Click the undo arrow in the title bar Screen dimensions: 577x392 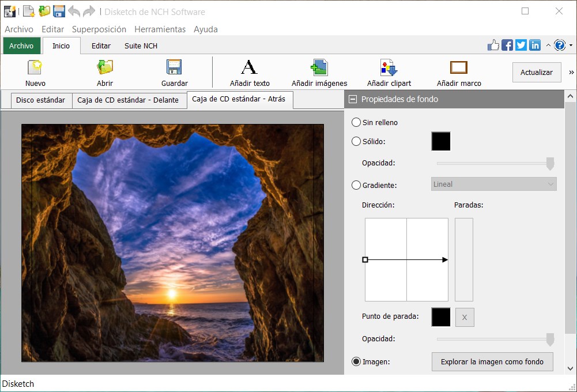[74, 10]
